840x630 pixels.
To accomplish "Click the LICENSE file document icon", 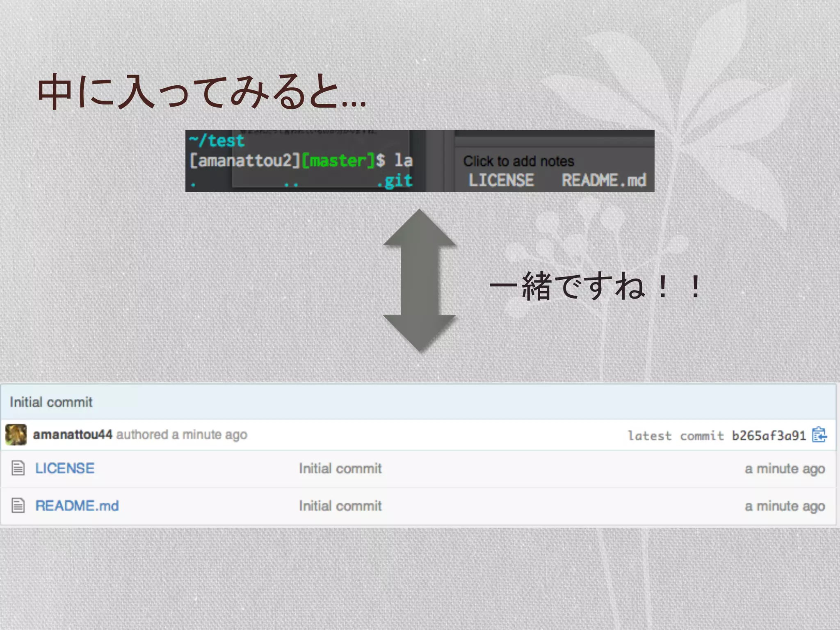I will point(18,468).
